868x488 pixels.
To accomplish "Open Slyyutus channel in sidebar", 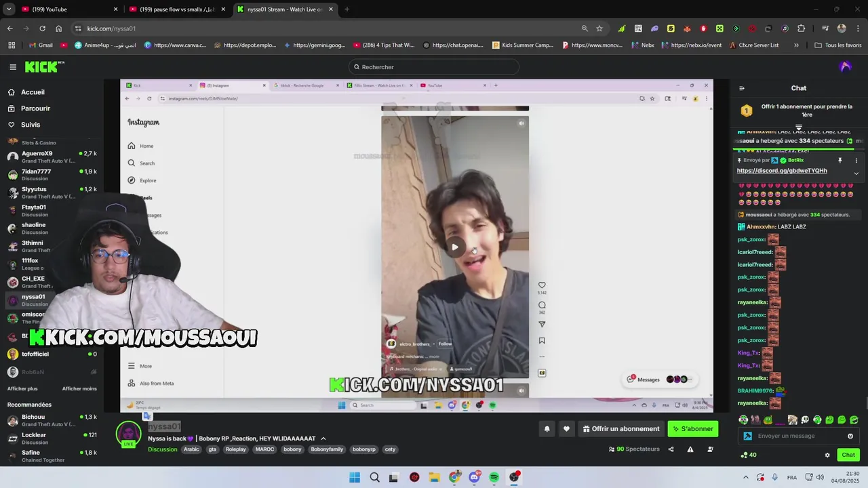I will pyautogui.click(x=51, y=192).
